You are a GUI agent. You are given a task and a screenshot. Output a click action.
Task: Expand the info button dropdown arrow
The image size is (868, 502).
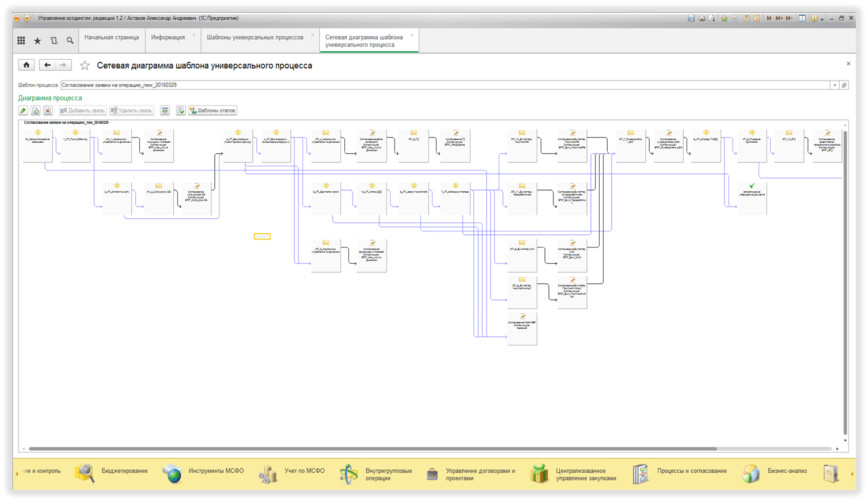[x=822, y=19]
